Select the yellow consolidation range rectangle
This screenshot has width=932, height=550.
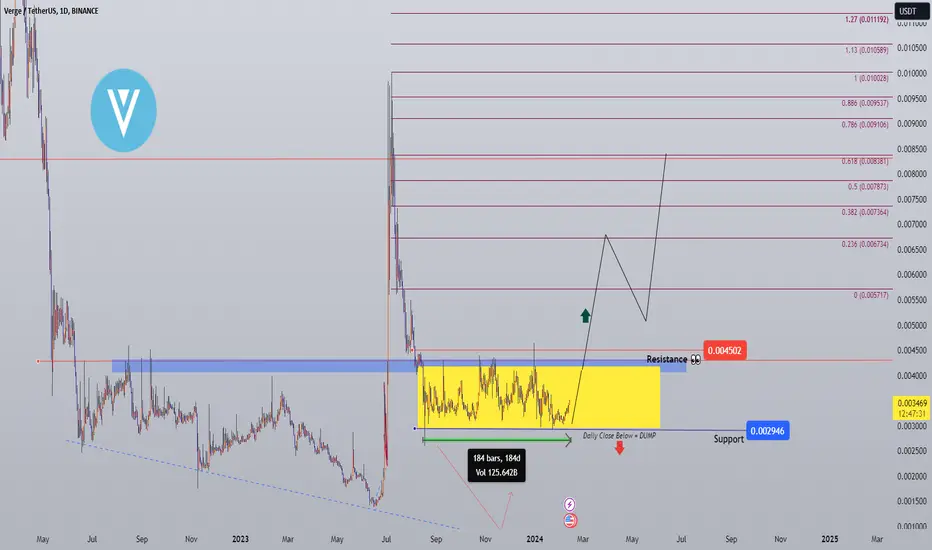(x=539, y=397)
